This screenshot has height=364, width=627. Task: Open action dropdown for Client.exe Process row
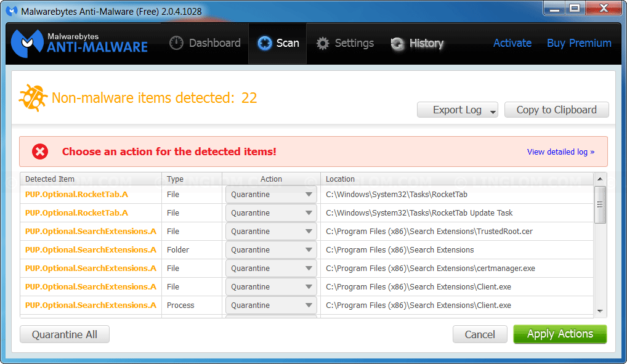coord(271,305)
